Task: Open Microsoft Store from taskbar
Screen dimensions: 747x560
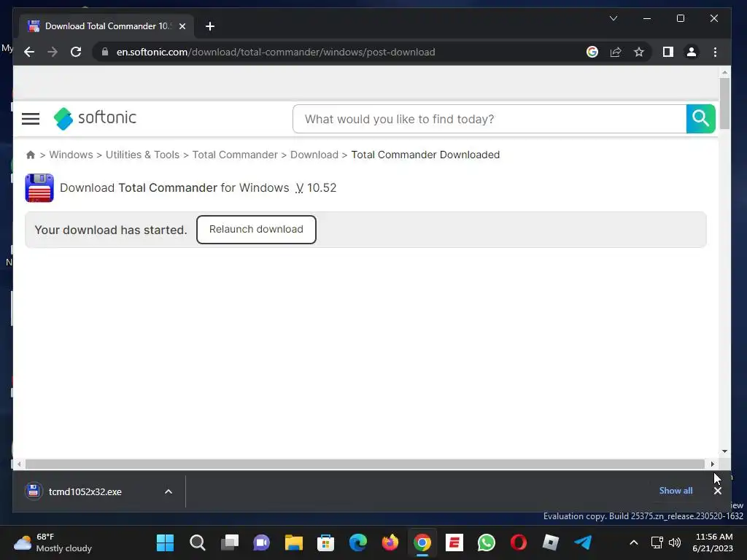Action: 326,542
